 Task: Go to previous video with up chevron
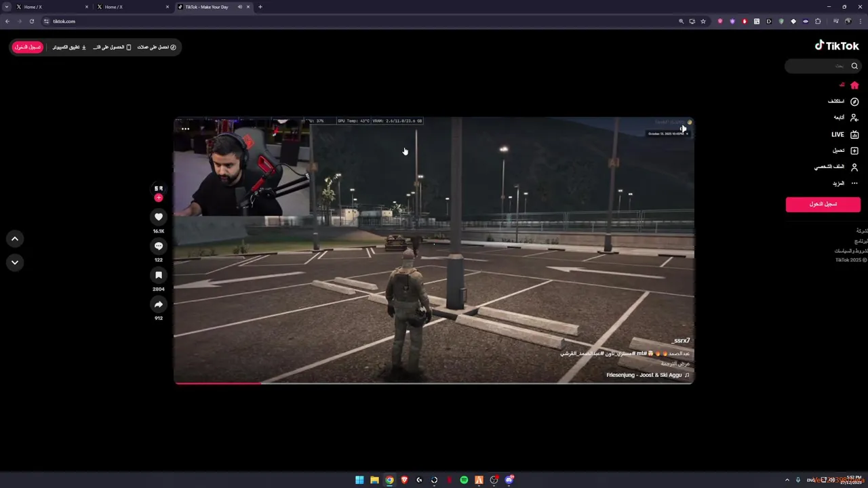tap(15, 239)
